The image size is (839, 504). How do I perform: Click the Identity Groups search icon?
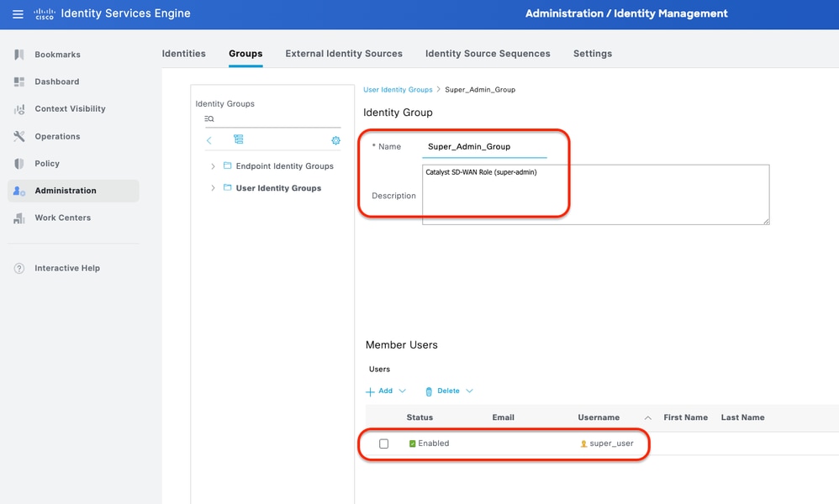click(x=209, y=118)
